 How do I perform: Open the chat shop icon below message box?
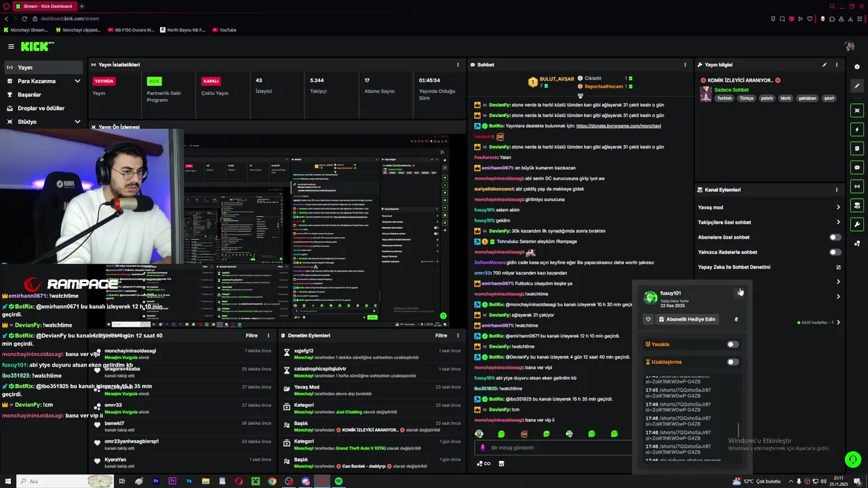tap(501, 464)
